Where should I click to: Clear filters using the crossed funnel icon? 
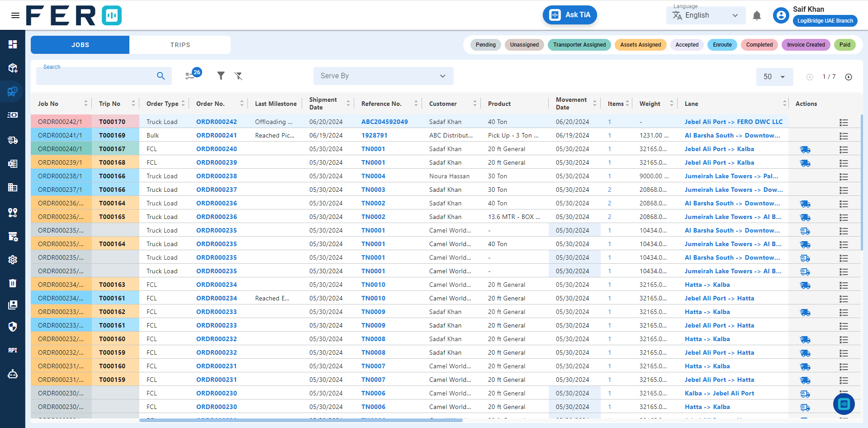(x=238, y=76)
